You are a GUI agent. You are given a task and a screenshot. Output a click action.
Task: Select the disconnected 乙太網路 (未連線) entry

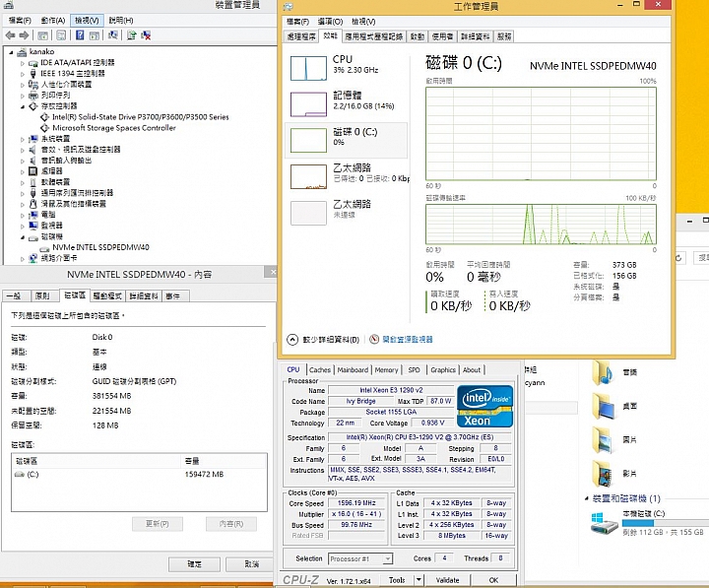(347, 213)
